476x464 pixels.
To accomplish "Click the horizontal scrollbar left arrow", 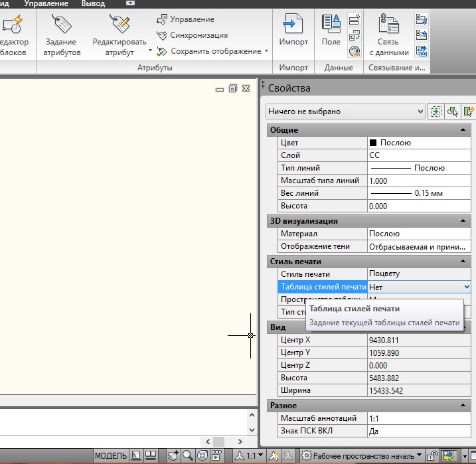I will pyautogui.click(x=208, y=441).
